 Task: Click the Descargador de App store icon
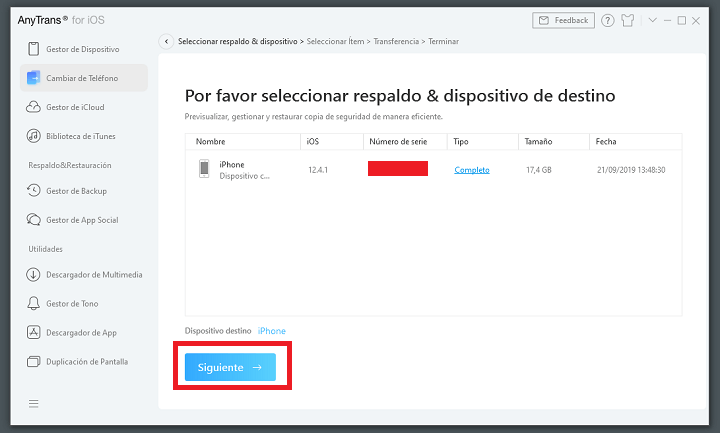pyautogui.click(x=34, y=332)
